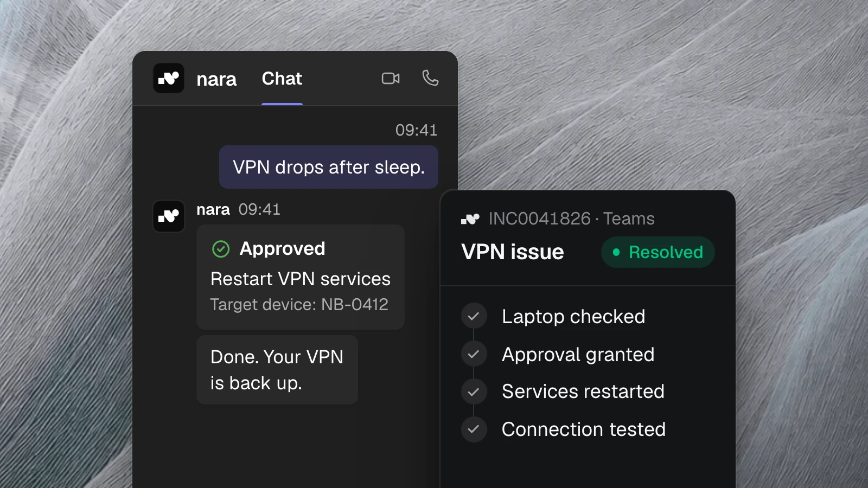Screen dimensions: 868x488
Task: Start a voice call with nara
Action: point(430,78)
